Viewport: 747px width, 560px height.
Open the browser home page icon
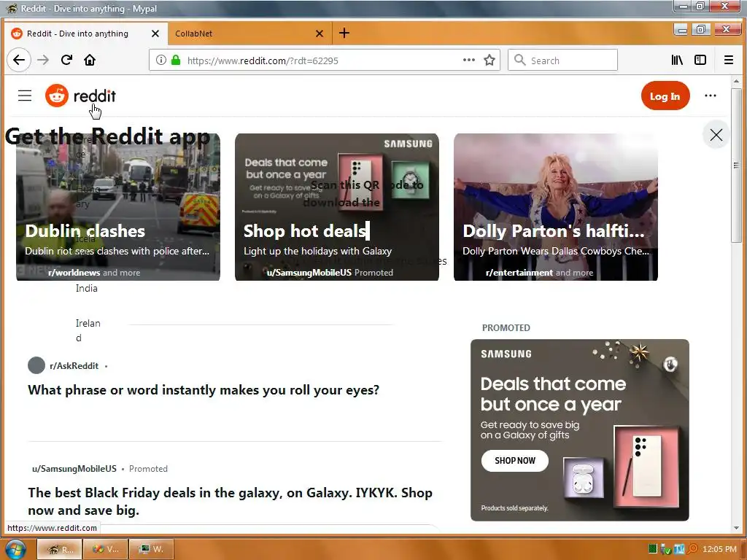tap(90, 60)
